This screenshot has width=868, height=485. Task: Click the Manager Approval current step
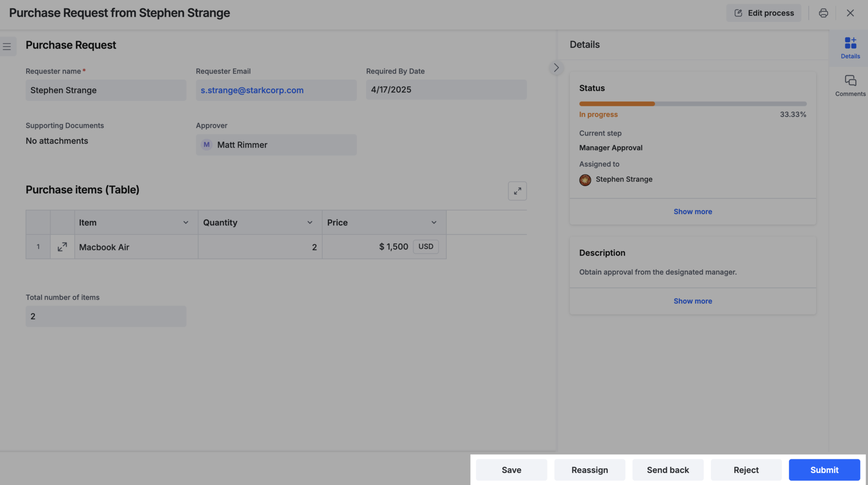(x=611, y=148)
